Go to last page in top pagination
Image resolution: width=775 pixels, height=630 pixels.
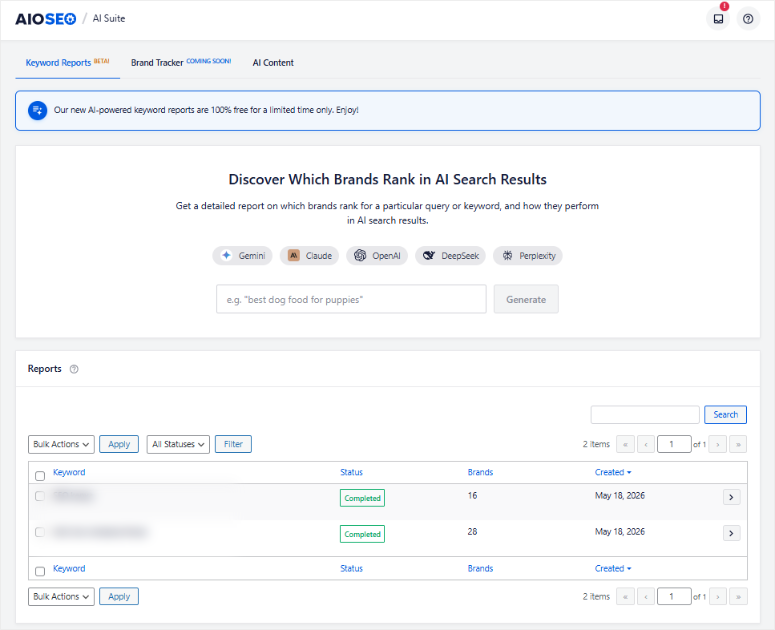pos(738,444)
